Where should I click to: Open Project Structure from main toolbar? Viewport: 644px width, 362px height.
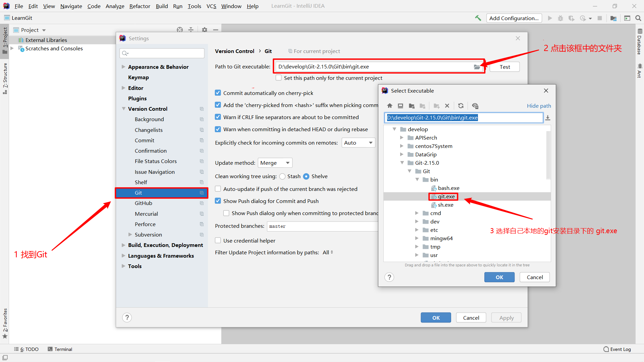point(613,18)
